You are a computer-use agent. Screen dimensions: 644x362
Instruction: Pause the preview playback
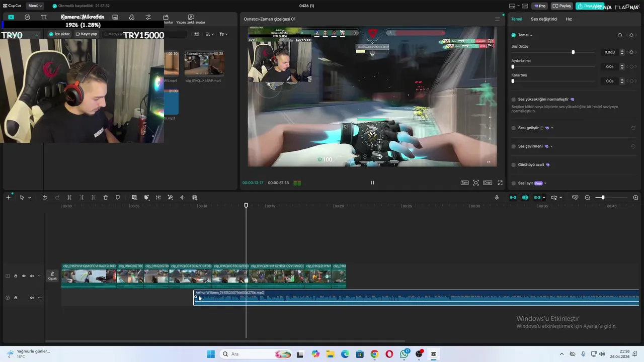click(x=372, y=183)
